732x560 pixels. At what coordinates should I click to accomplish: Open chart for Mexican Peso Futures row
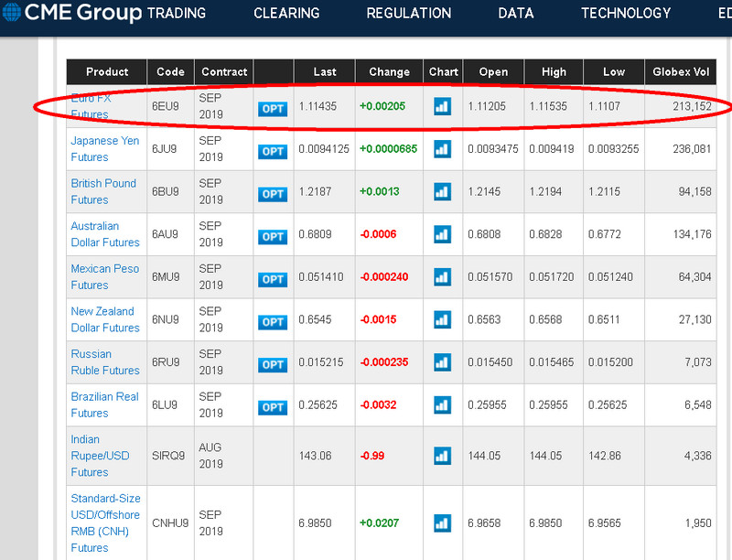point(442,277)
